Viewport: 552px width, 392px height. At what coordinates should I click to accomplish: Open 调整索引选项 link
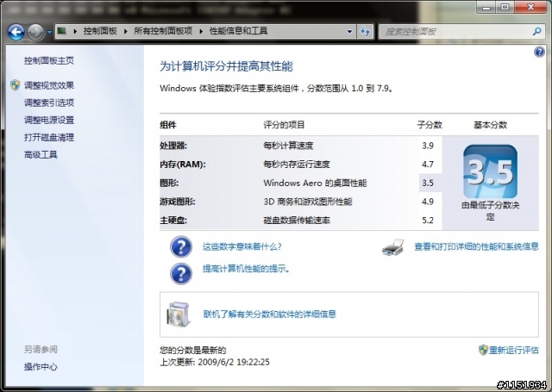tap(49, 103)
